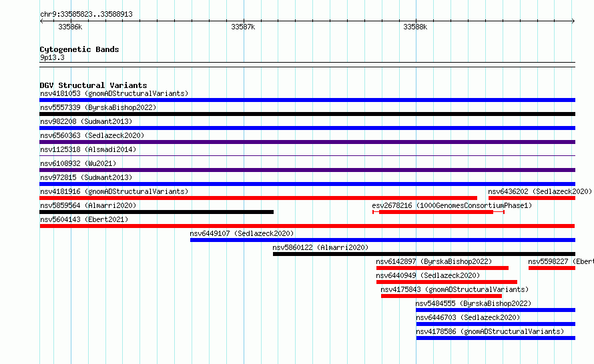
Task: Select the blue nsv4178586 variant bar
Action: (496, 338)
